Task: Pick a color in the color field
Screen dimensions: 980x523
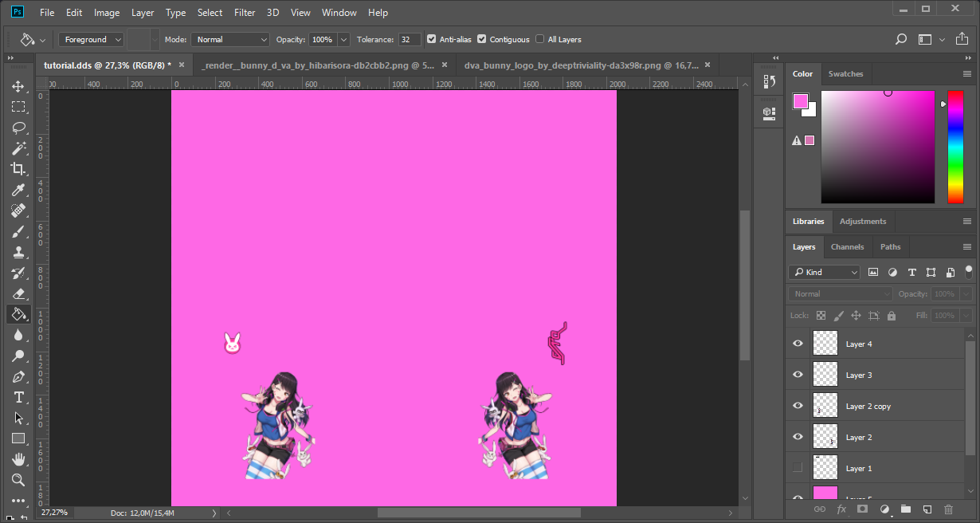Action: coord(878,147)
